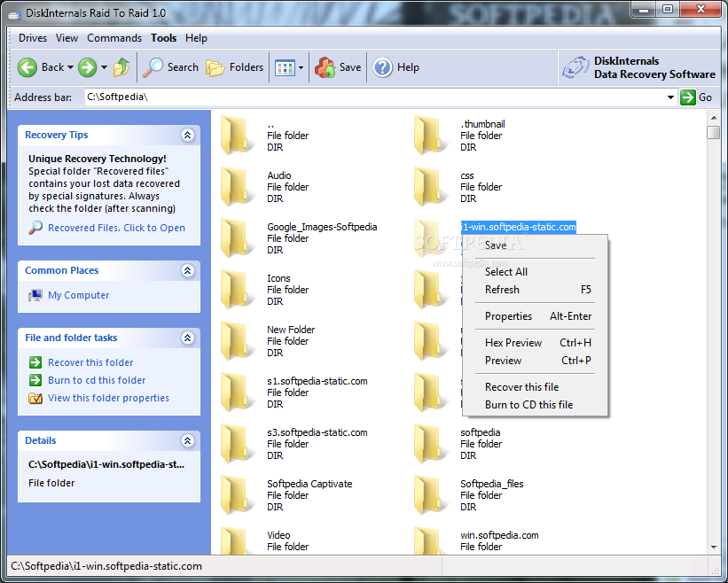Select the Audio folder icon

pos(238,186)
